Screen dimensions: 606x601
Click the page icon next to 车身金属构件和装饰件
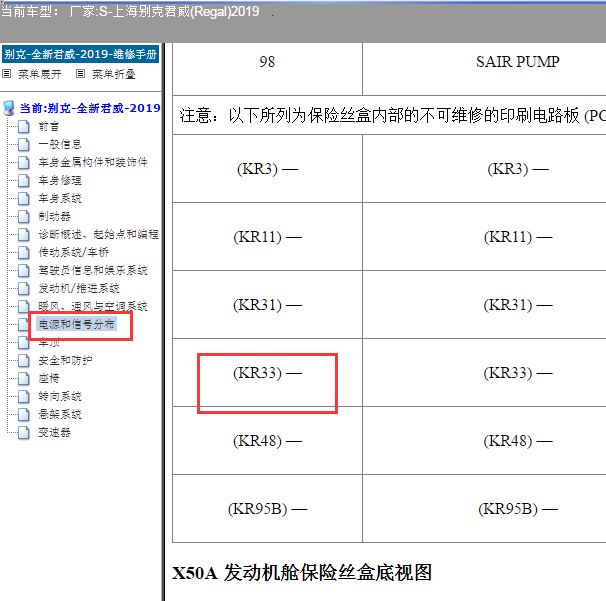(24, 162)
